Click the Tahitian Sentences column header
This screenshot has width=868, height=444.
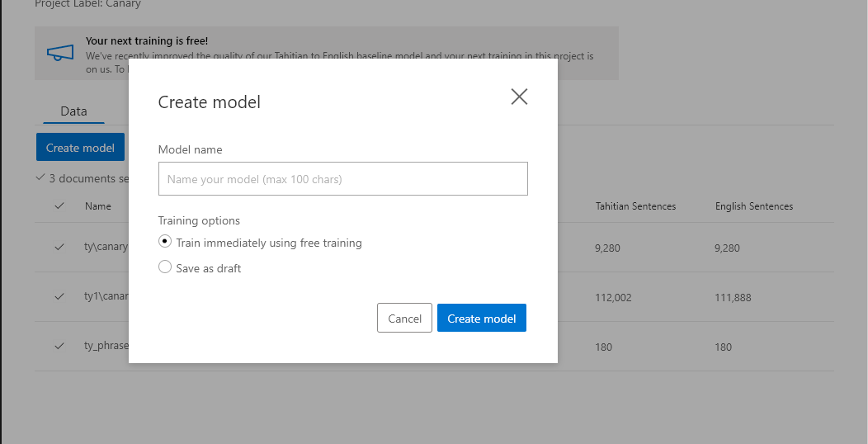click(x=635, y=206)
